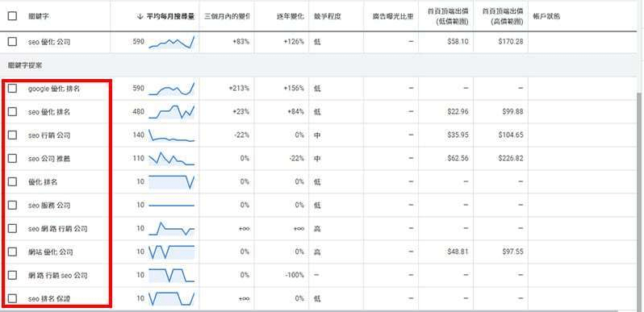Click the $97.55 high bid value
The height and width of the screenshot is (312, 644).
coord(513,252)
